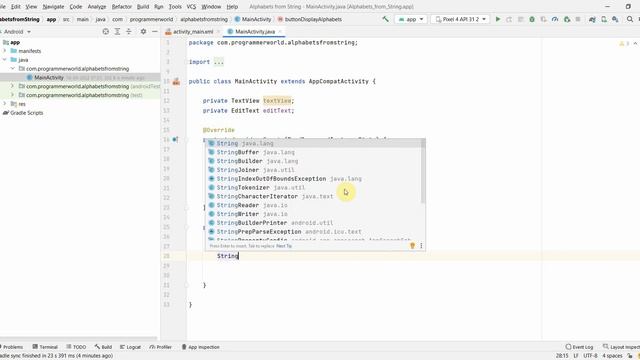Open the Edit menu

pyautogui.click(x=16, y=7)
